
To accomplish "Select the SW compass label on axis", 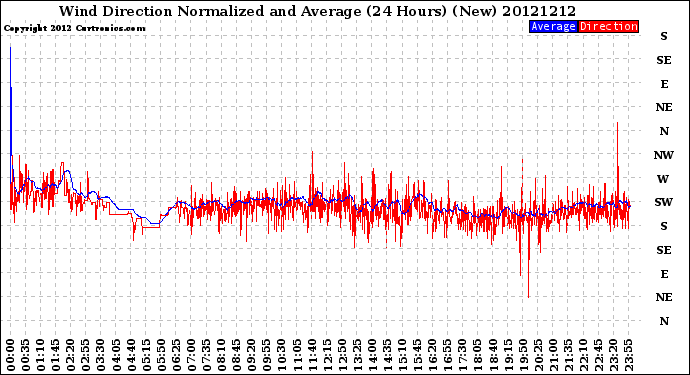I will coord(664,202).
